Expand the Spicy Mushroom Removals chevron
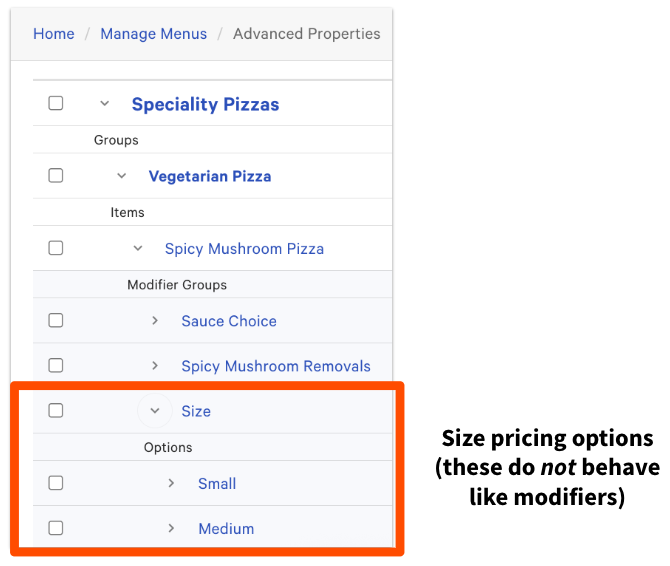This screenshot has width=670, height=566. point(155,366)
